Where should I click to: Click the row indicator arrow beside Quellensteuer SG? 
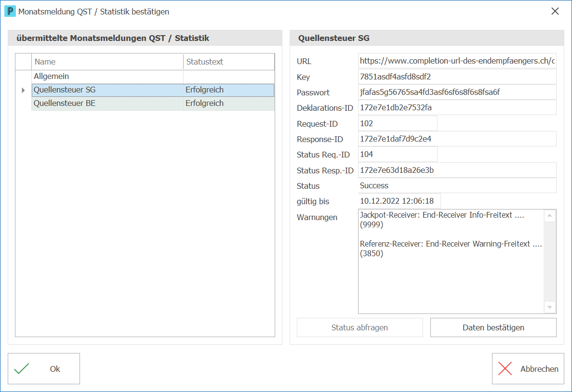(x=23, y=90)
